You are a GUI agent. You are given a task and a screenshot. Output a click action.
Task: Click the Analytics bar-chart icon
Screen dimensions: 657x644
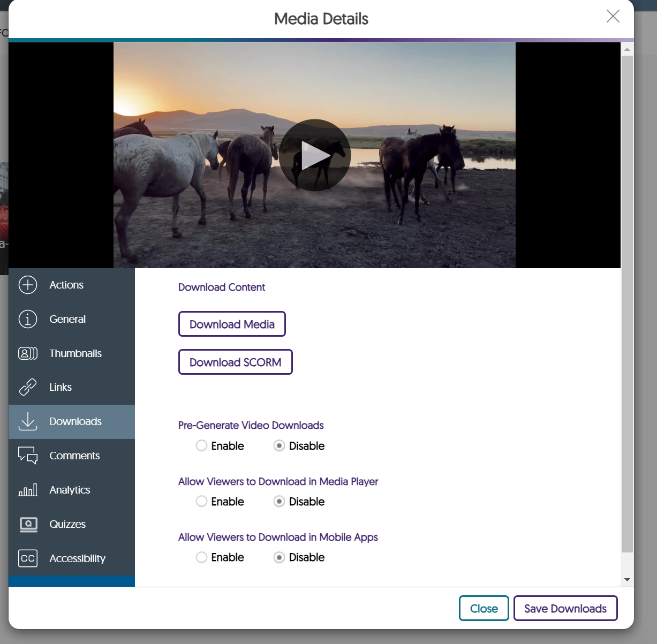tap(28, 490)
